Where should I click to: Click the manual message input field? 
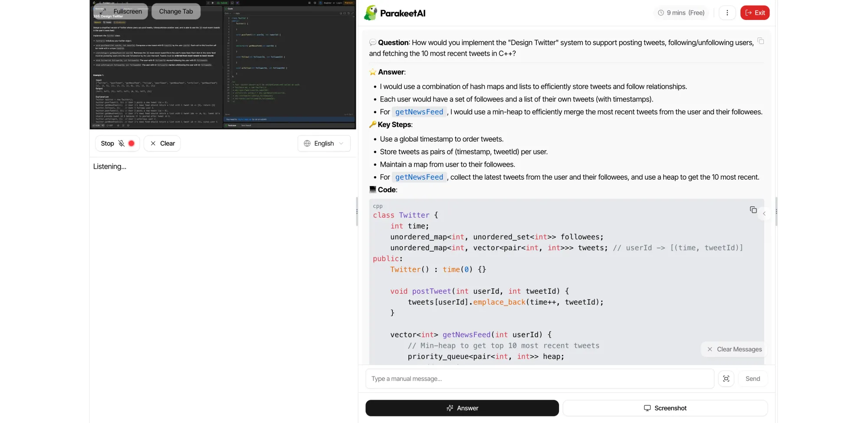pyautogui.click(x=540, y=379)
